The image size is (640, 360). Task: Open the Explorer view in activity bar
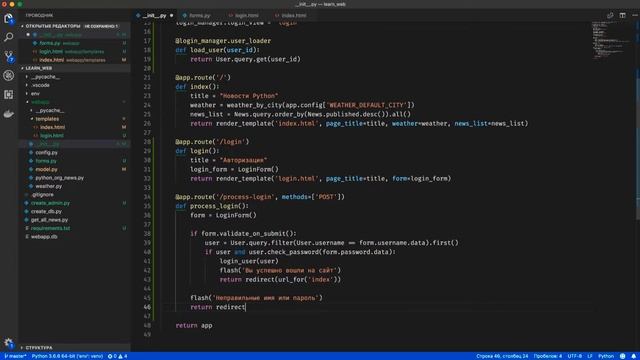[x=9, y=19]
